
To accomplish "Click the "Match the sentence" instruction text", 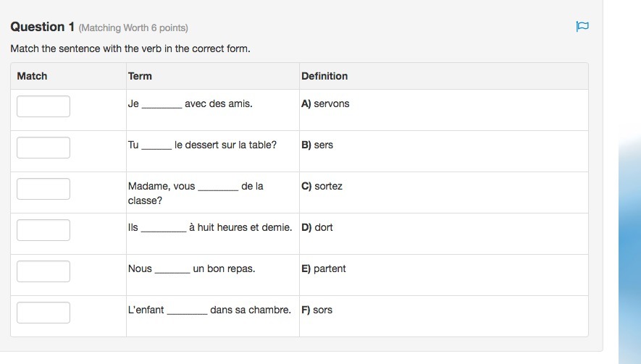I will pyautogui.click(x=130, y=49).
